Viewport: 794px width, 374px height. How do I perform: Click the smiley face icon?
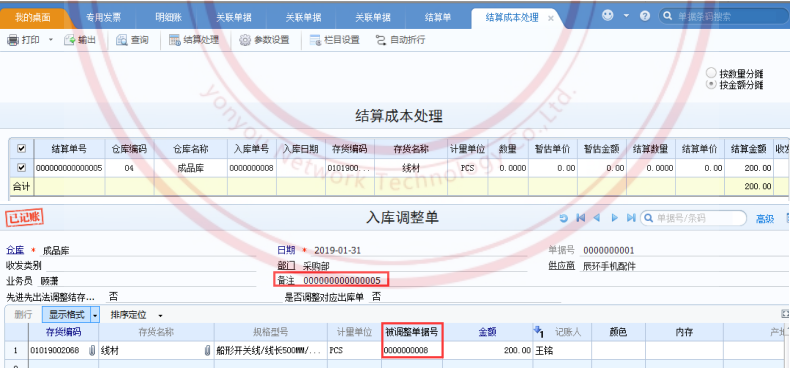click(x=608, y=16)
